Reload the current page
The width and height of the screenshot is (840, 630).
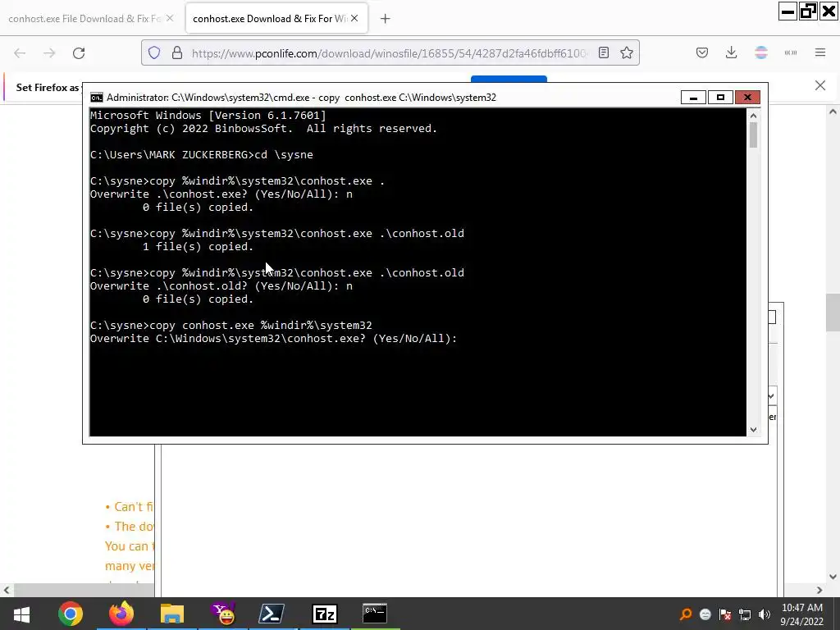click(79, 53)
